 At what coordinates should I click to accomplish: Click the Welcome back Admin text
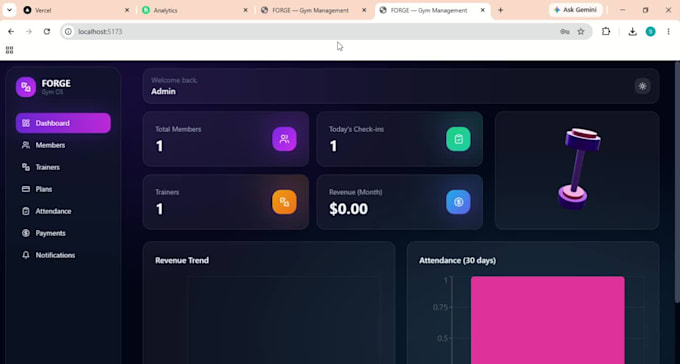pyautogui.click(x=174, y=86)
